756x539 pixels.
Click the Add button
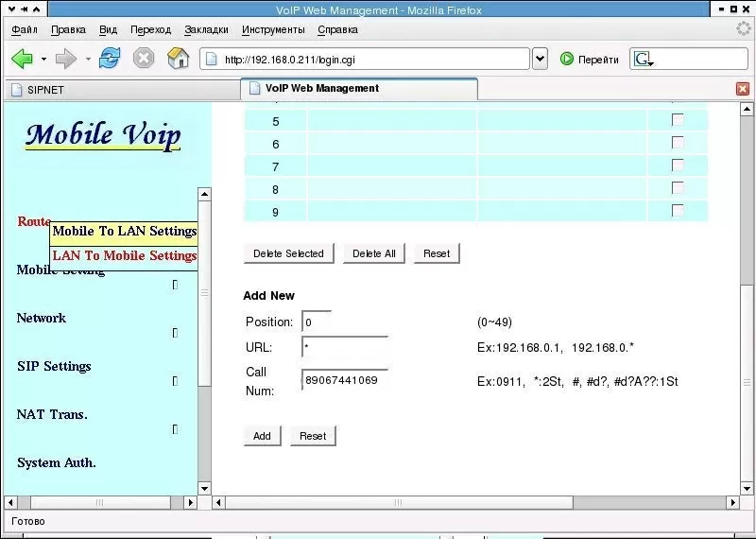click(x=262, y=436)
